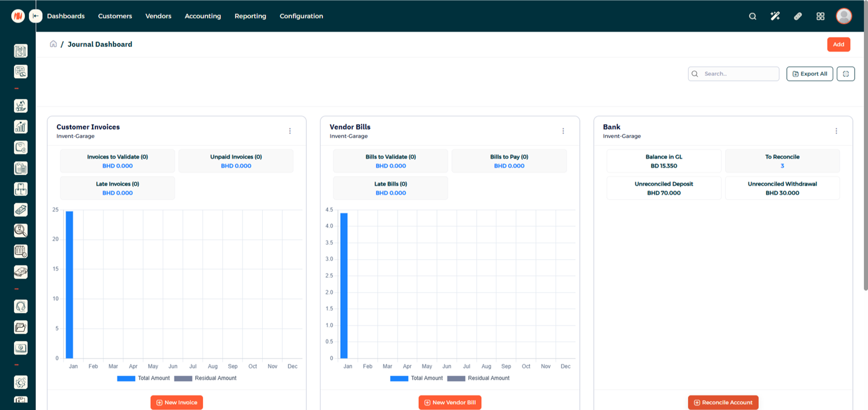Viewport: 868px width, 410px height.
Task: Open Vendor Bills card three-dot menu
Action: [x=563, y=131]
